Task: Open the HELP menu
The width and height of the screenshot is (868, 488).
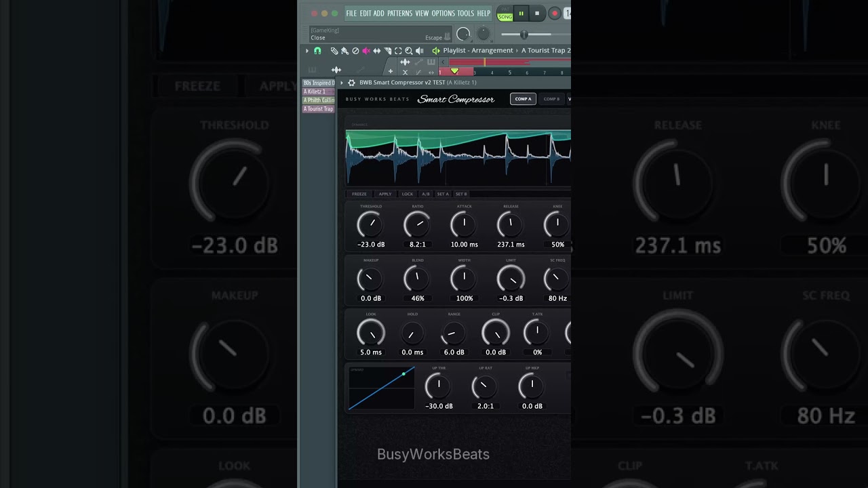Action: point(484,14)
